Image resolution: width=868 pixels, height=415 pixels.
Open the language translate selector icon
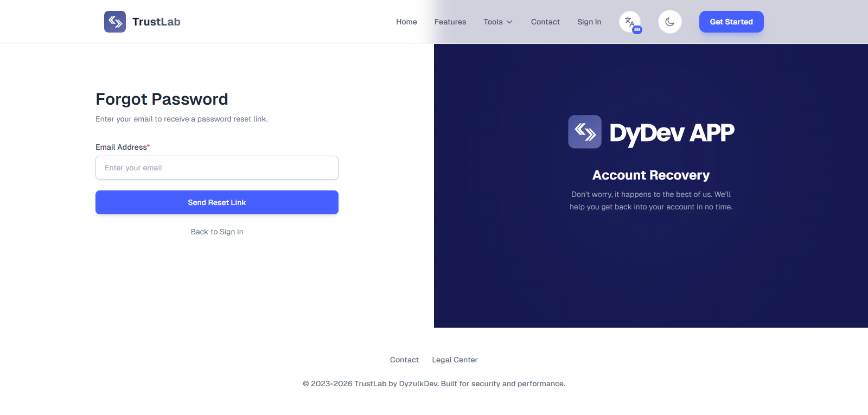point(629,22)
